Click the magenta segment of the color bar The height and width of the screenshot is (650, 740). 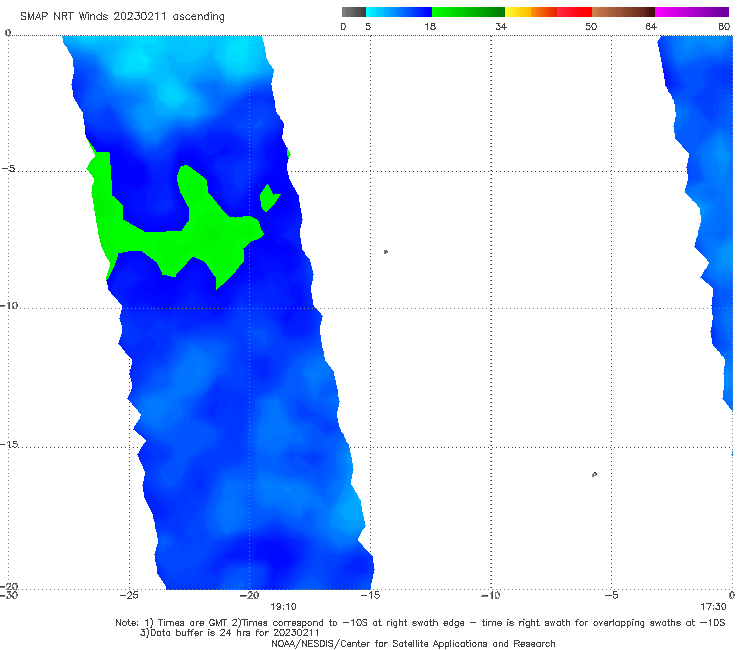pyautogui.click(x=692, y=12)
